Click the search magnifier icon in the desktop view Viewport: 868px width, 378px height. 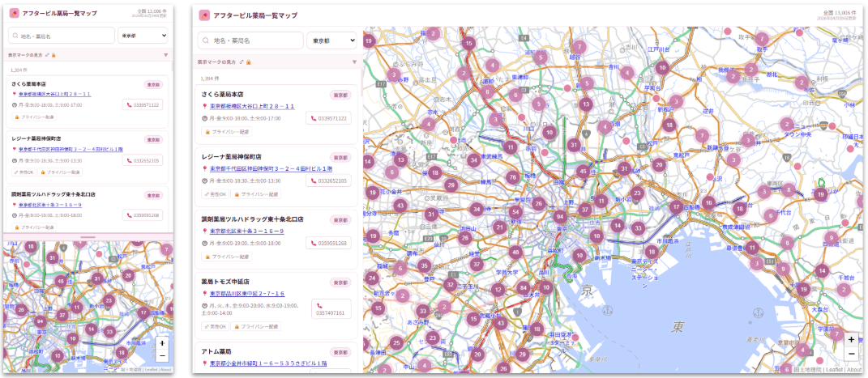(x=206, y=40)
